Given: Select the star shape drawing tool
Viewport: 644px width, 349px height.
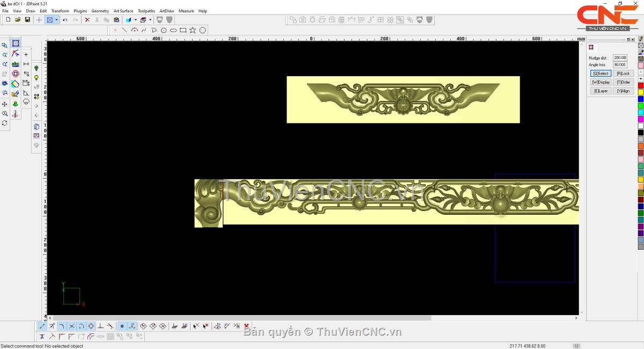Looking at the screenshot, I should pyautogui.click(x=193, y=30).
